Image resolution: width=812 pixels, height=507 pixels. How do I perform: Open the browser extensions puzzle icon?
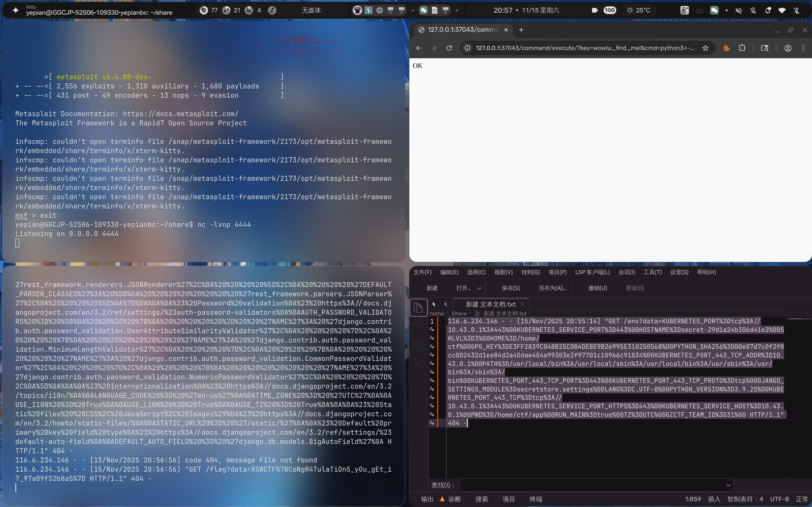click(x=742, y=48)
